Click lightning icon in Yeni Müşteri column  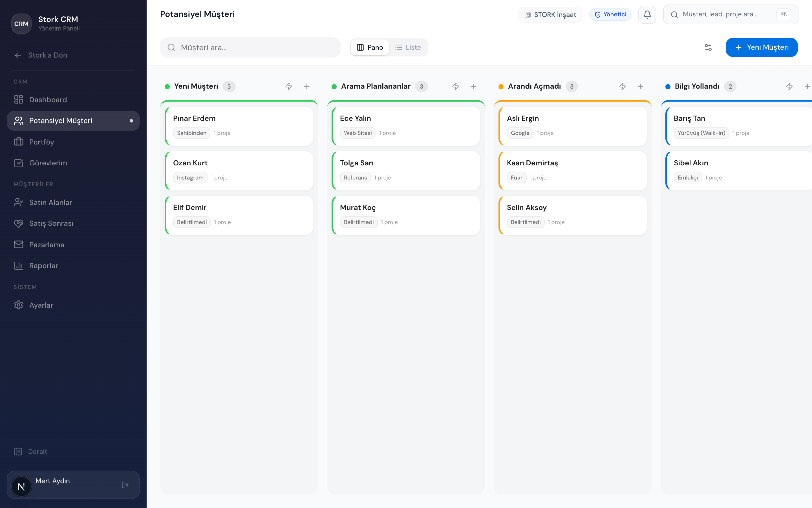[288, 86]
